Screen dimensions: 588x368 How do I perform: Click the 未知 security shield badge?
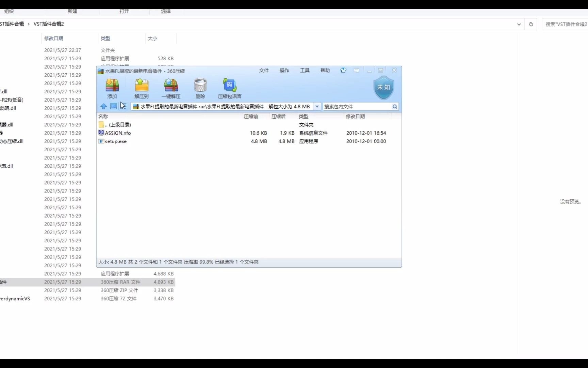tap(383, 88)
